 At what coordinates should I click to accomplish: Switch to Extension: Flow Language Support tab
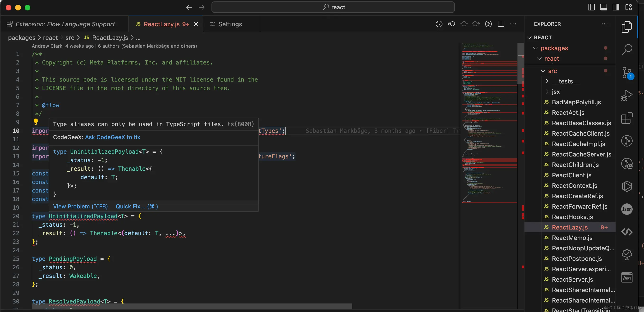click(x=65, y=24)
